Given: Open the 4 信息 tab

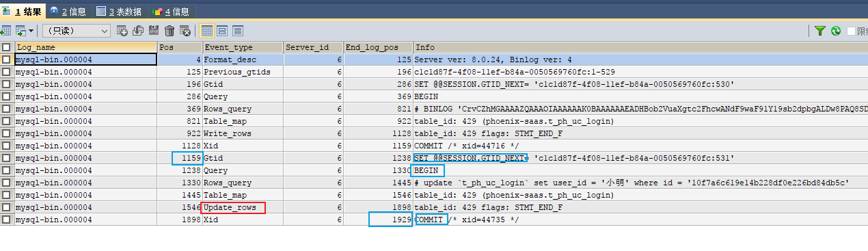Looking at the screenshot, I should coord(171,12).
